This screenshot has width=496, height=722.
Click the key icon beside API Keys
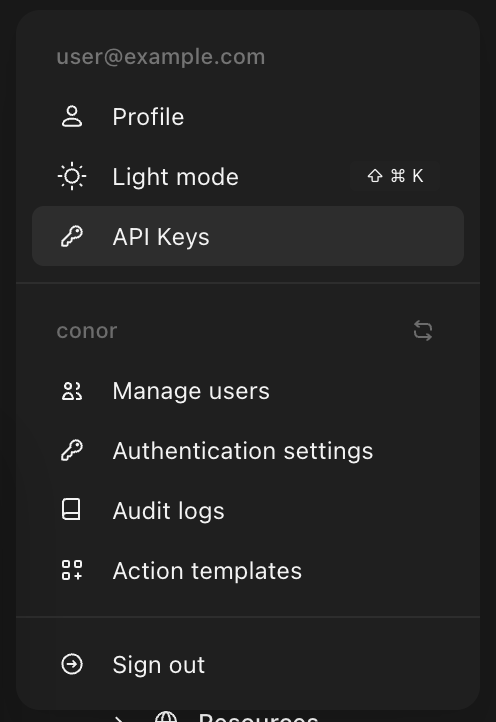click(72, 236)
